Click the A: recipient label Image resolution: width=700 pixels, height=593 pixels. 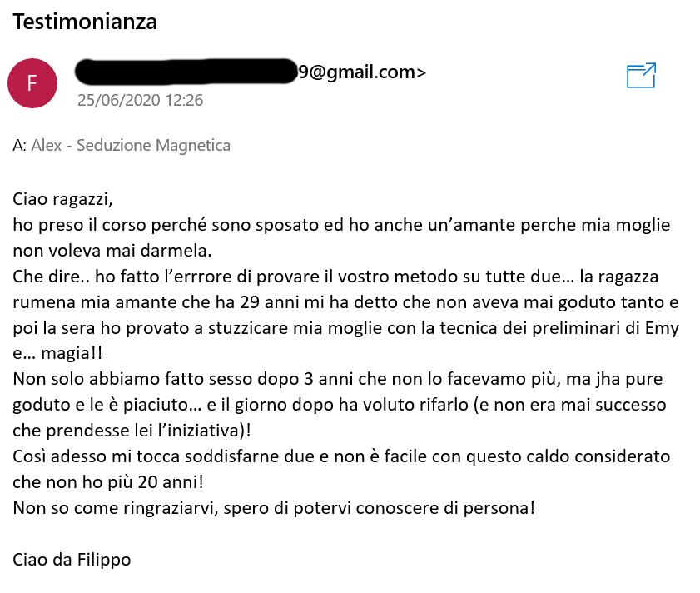click(x=20, y=145)
